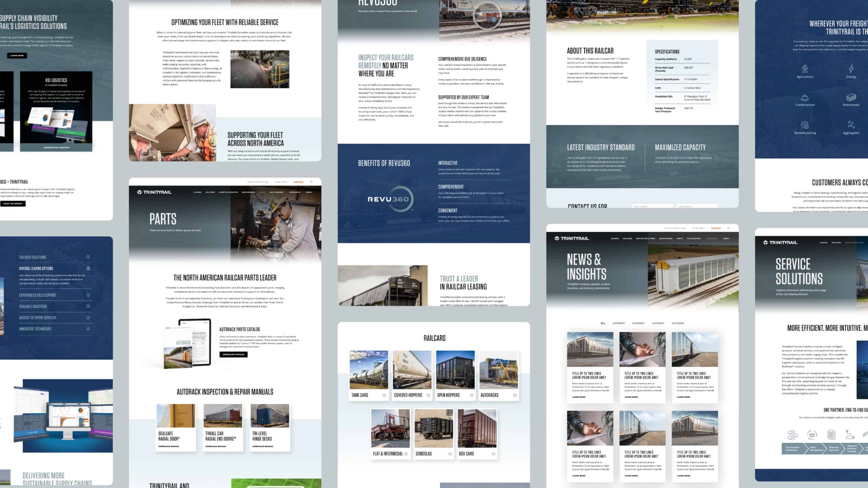Open About in the Parts page navigation
This screenshot has width=868, height=488.
309,192
